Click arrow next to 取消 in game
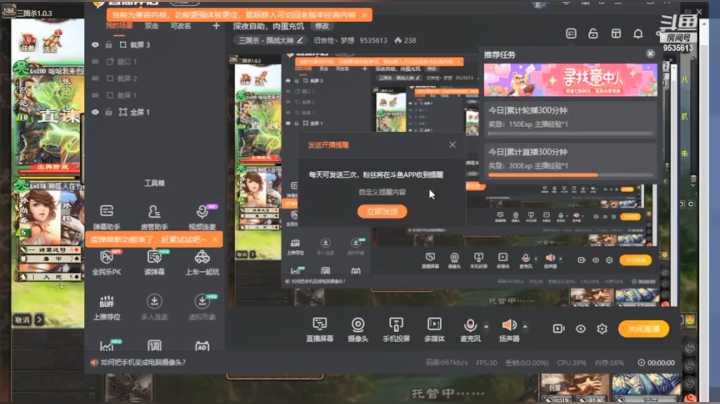 pyautogui.click(x=39, y=320)
